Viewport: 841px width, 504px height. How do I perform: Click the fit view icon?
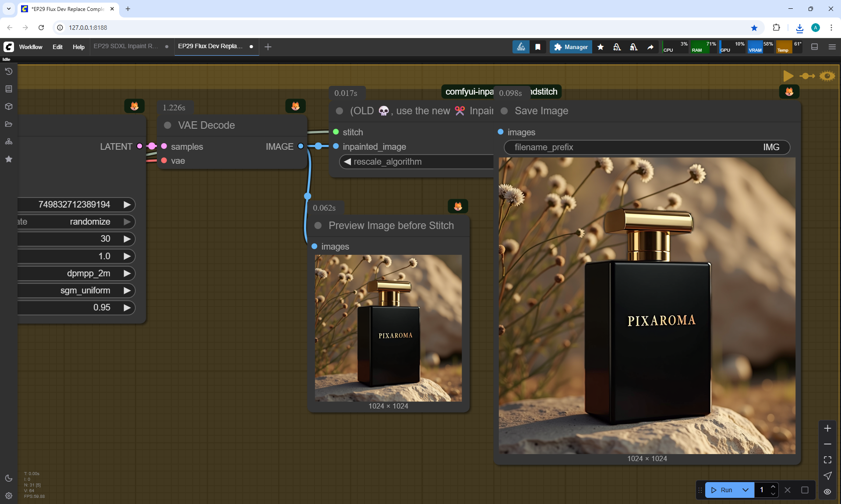pos(827,460)
